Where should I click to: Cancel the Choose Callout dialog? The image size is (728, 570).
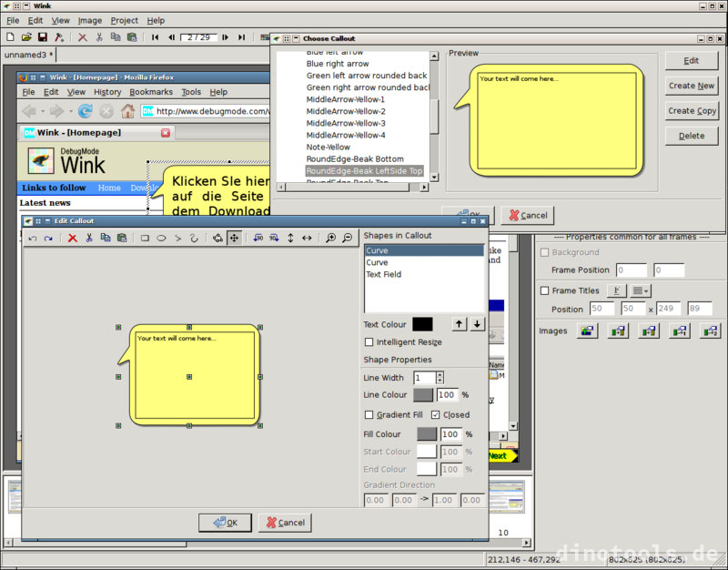pyautogui.click(x=528, y=216)
